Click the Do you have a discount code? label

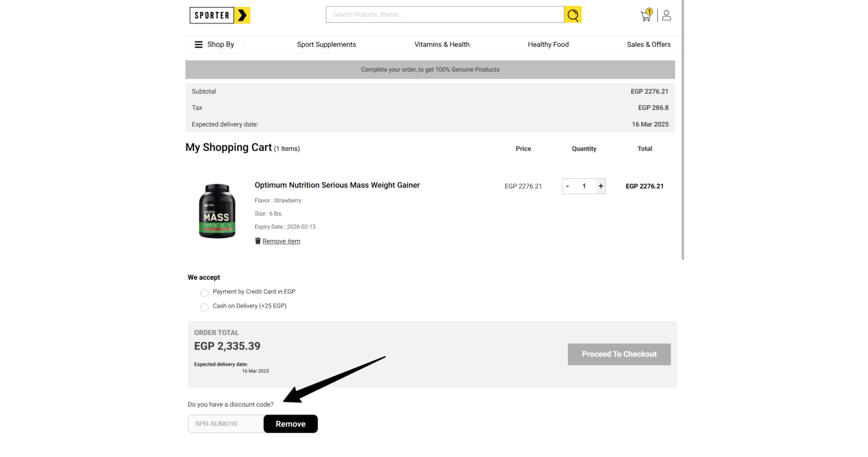pos(230,404)
